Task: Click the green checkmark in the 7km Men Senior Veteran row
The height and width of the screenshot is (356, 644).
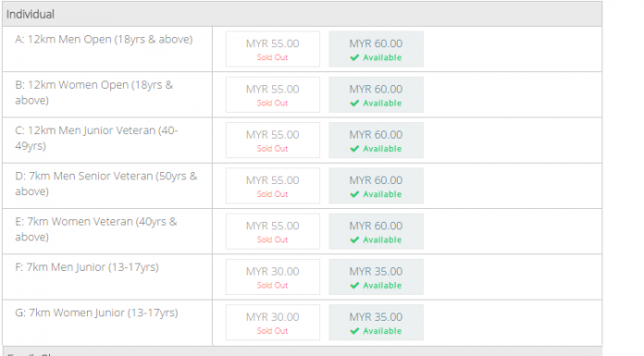Action: [x=355, y=194]
